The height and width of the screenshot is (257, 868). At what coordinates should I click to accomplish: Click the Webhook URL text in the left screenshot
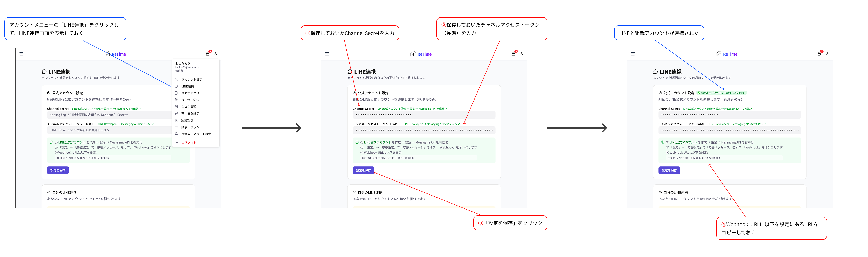[x=83, y=158]
